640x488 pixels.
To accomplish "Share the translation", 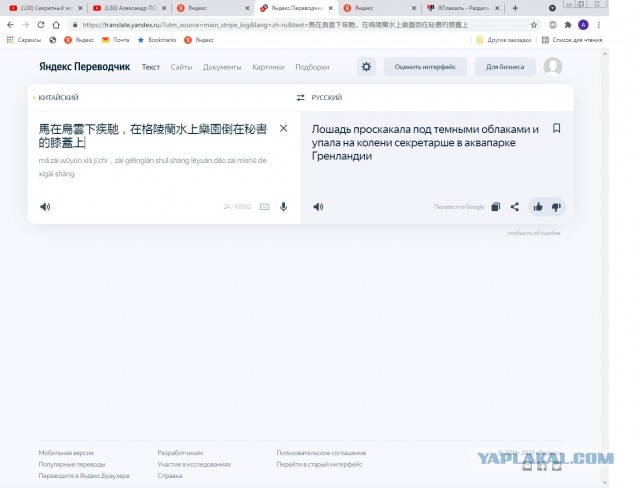I will point(515,207).
